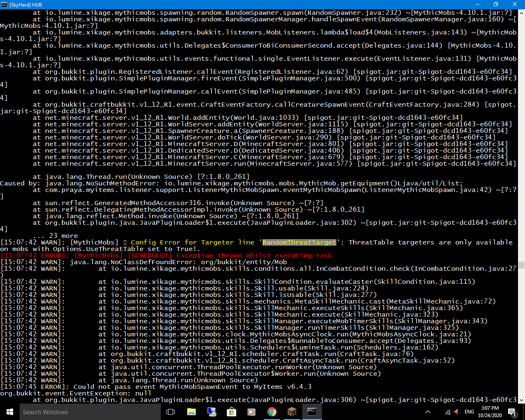The width and height of the screenshot is (525, 420).
Task: Select the command prompt taskbar icon
Action: 312,412
